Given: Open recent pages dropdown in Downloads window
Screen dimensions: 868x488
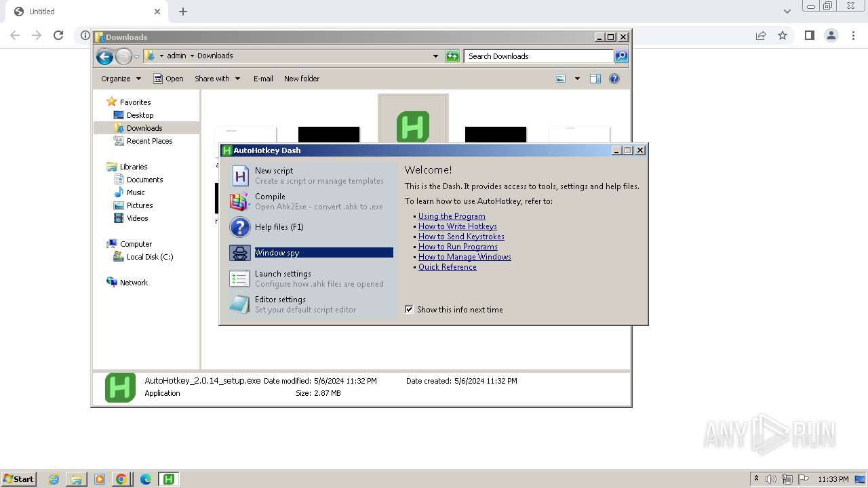Looking at the screenshot, I should (136, 56).
